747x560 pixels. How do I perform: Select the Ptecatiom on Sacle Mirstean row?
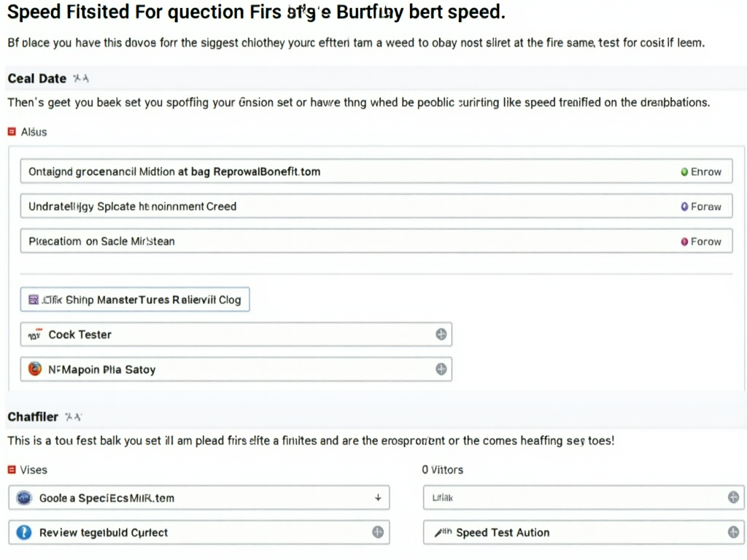click(x=376, y=241)
